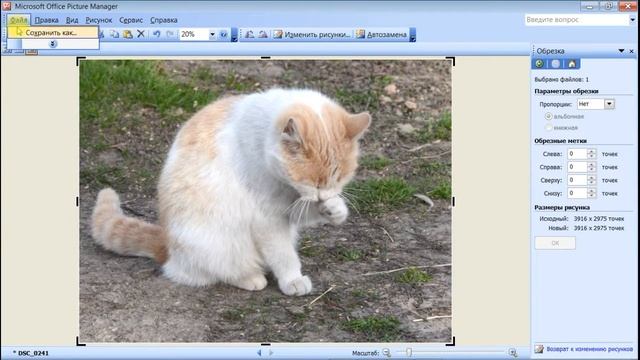
Task: Click the Справа spinner arrows
Action: 591,167
